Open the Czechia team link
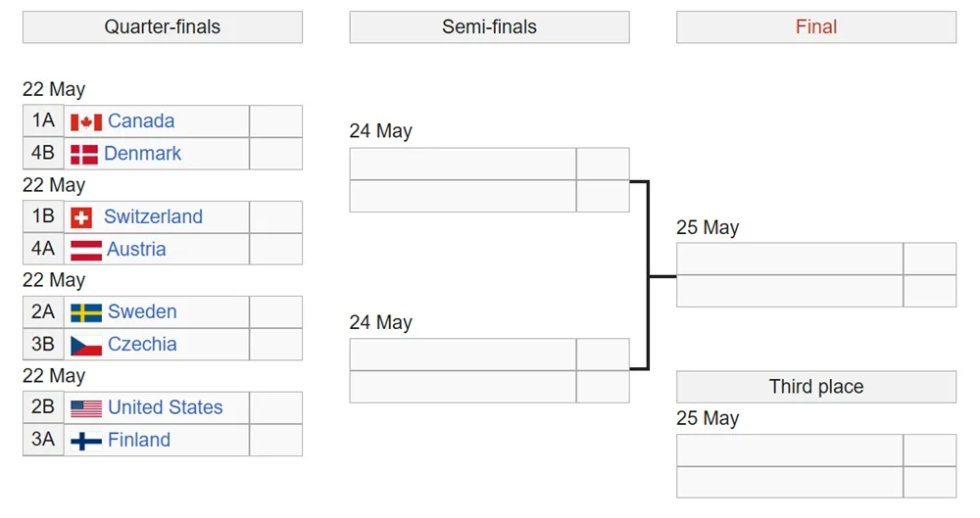The image size is (980, 518). 142,345
